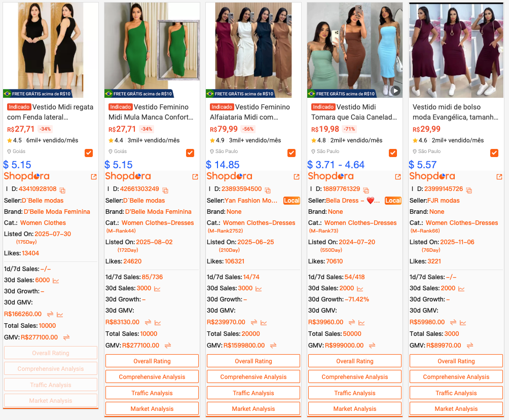
Task: Deselect the Vestido midi de bolso checkbox
Action: pos(494,153)
